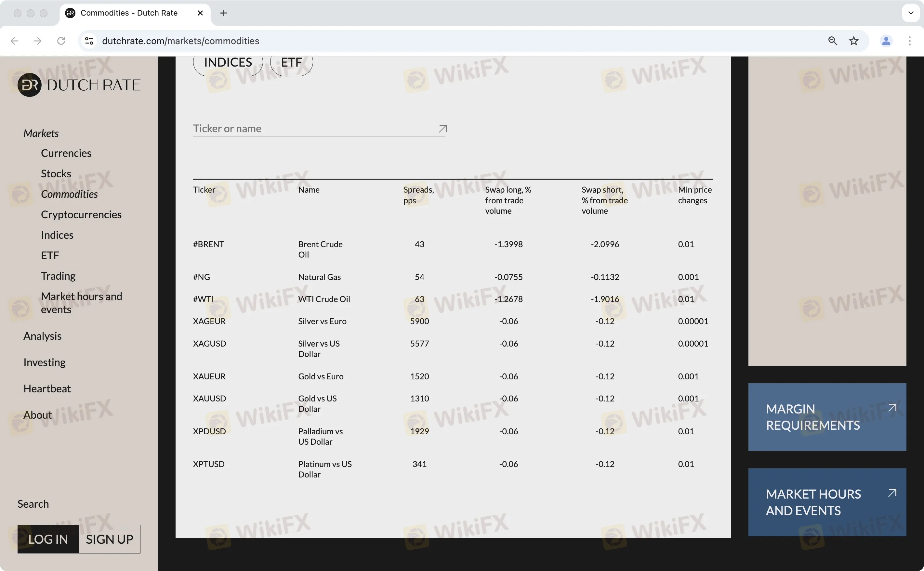This screenshot has height=571, width=924.
Task: Bookmark the page with the star icon
Action: tap(854, 41)
